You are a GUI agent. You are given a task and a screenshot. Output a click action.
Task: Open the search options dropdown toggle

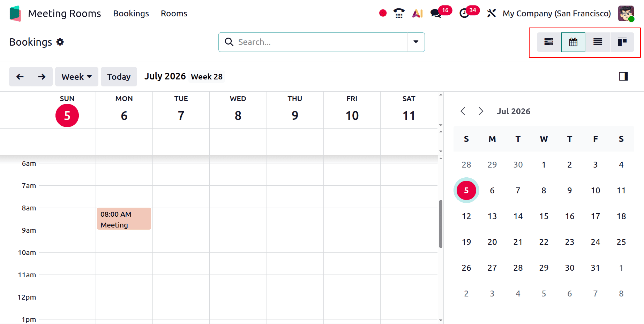(x=416, y=42)
